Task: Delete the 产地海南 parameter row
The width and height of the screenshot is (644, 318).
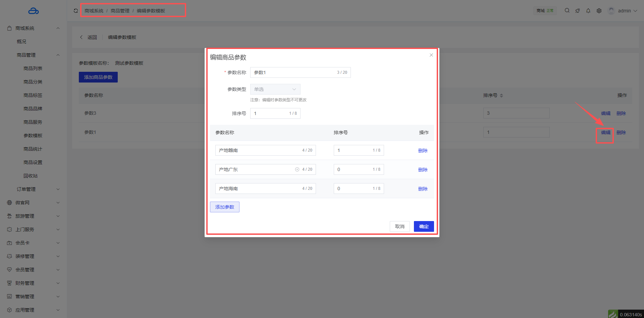Action: click(x=423, y=189)
